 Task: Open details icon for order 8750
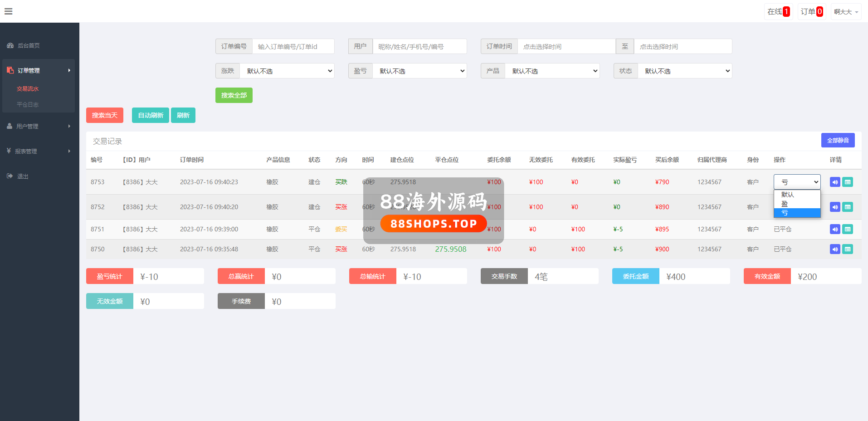click(848, 249)
